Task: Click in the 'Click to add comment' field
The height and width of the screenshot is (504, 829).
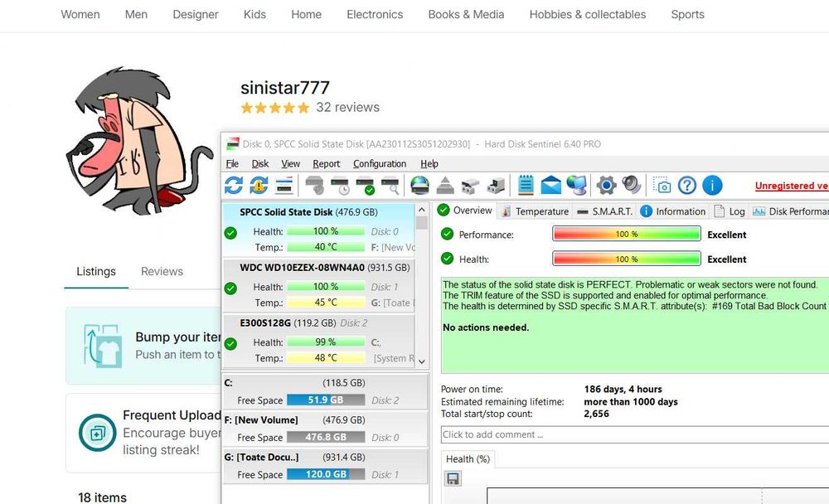Action: click(x=634, y=434)
